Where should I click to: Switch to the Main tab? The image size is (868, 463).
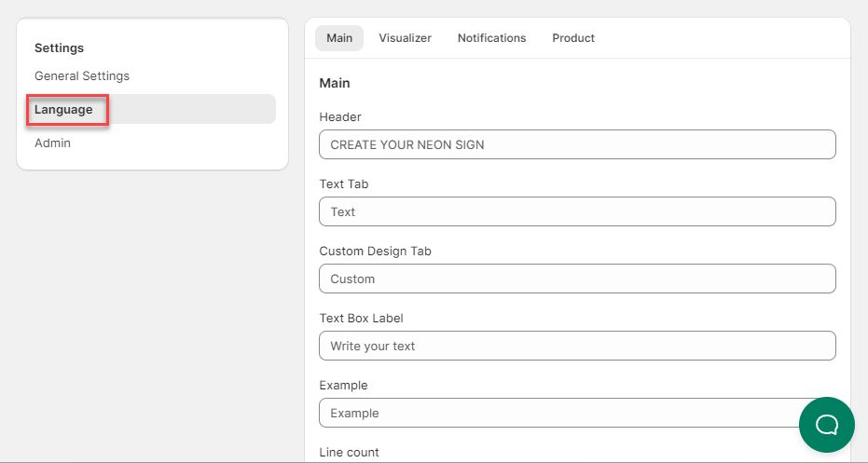[x=339, y=38]
